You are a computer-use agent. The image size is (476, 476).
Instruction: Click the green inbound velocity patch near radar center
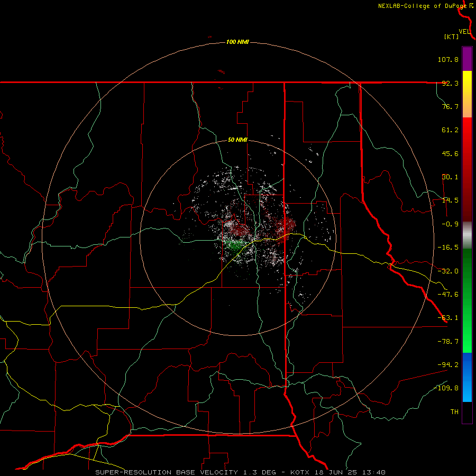(235, 244)
